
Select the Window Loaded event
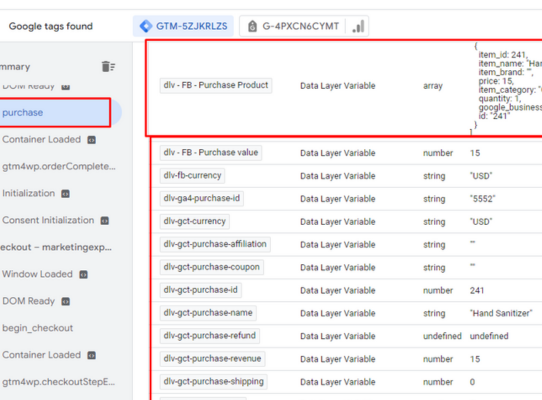coord(37,274)
